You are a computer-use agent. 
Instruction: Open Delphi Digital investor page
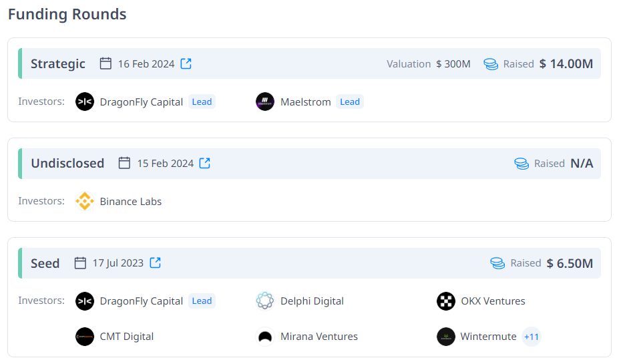coord(312,301)
